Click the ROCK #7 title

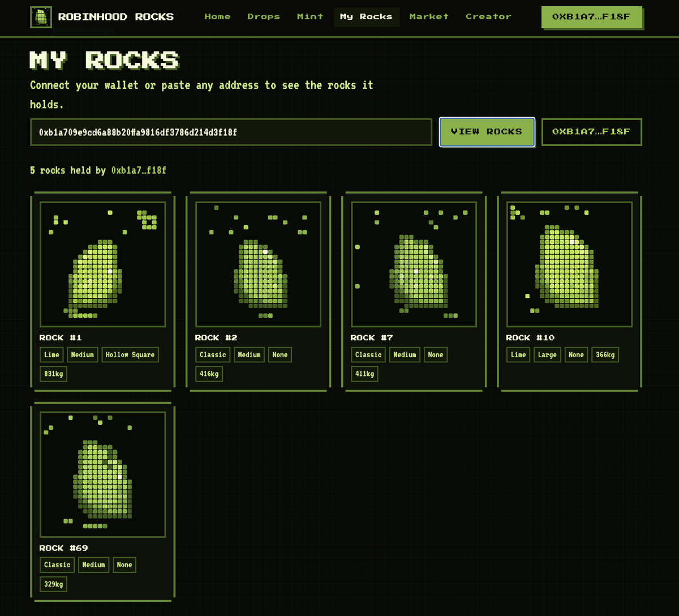[x=372, y=338]
